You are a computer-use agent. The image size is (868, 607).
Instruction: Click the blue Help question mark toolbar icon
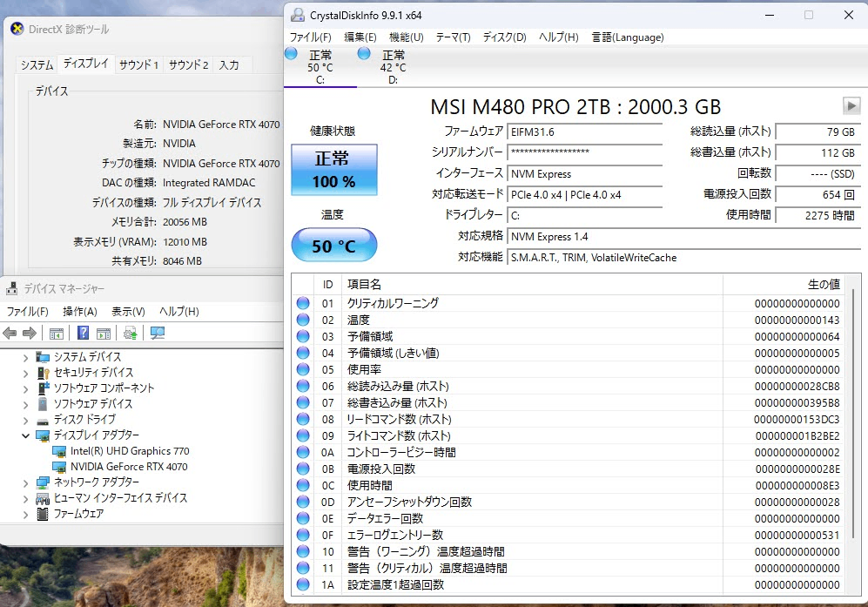tap(83, 333)
